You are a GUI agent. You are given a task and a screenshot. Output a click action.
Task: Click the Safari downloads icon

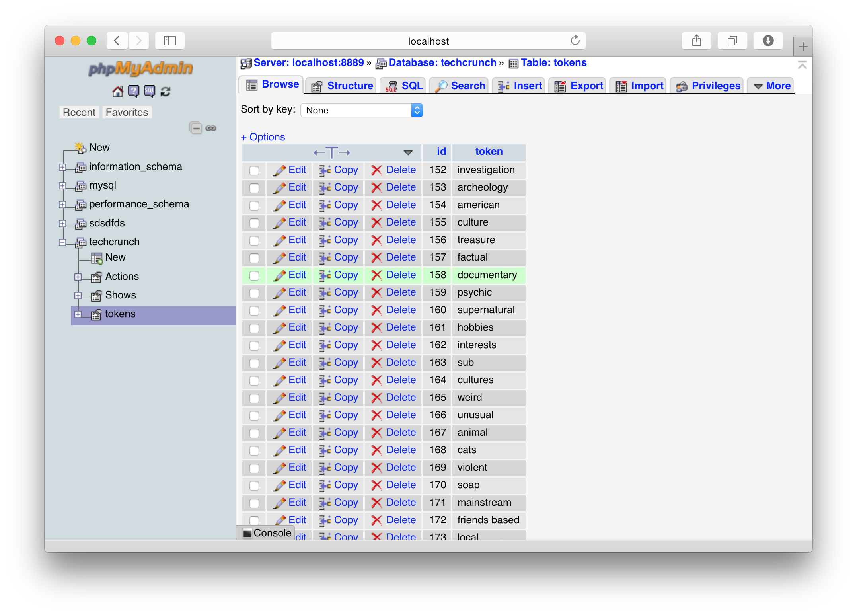[x=768, y=41]
